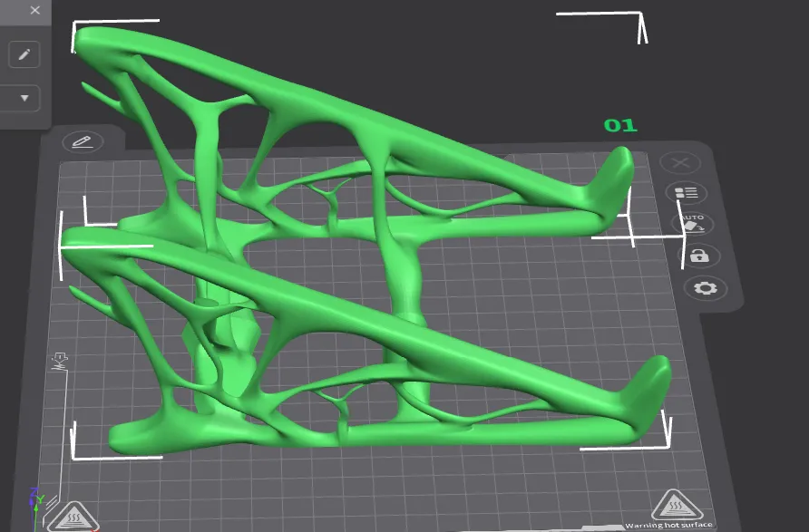The height and width of the screenshot is (532, 809).
Task: Click the AUTO orient plate icon
Action: [x=693, y=224]
